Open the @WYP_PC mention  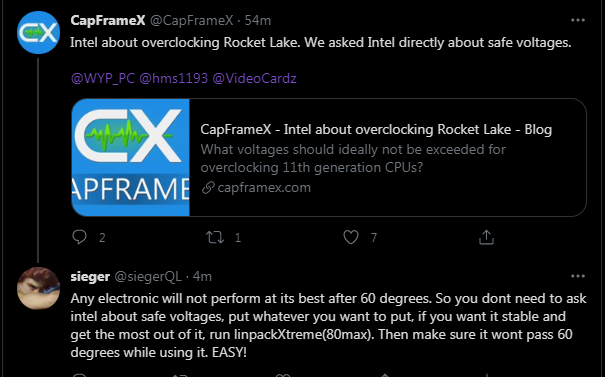click(103, 78)
